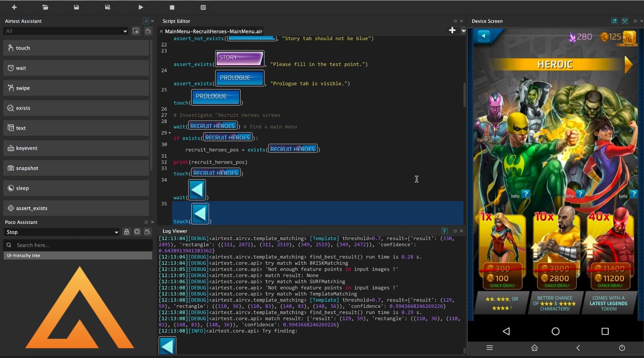Click RECRUIT HEROES image in wait on line 28
This screenshot has height=358, width=644.
click(x=213, y=126)
